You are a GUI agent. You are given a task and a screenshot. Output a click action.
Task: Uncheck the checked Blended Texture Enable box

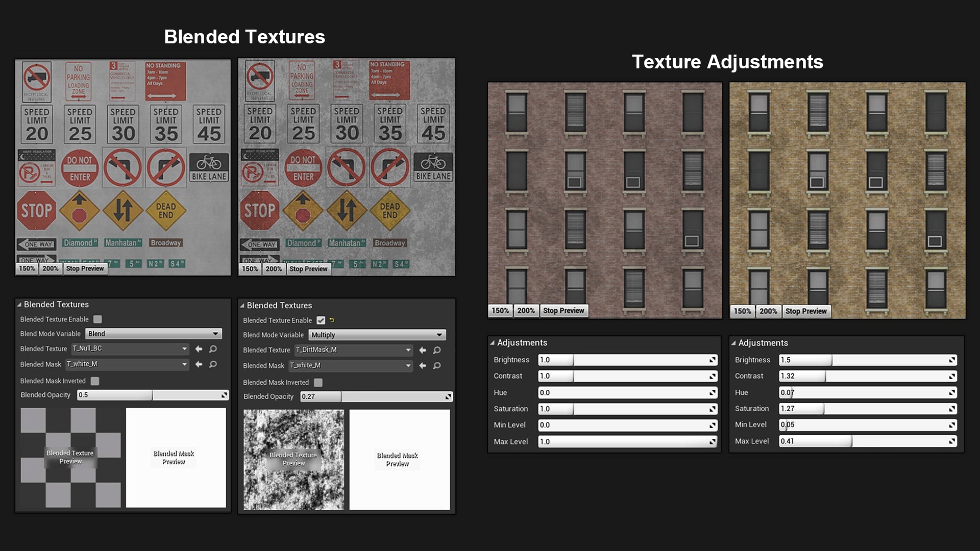321,320
